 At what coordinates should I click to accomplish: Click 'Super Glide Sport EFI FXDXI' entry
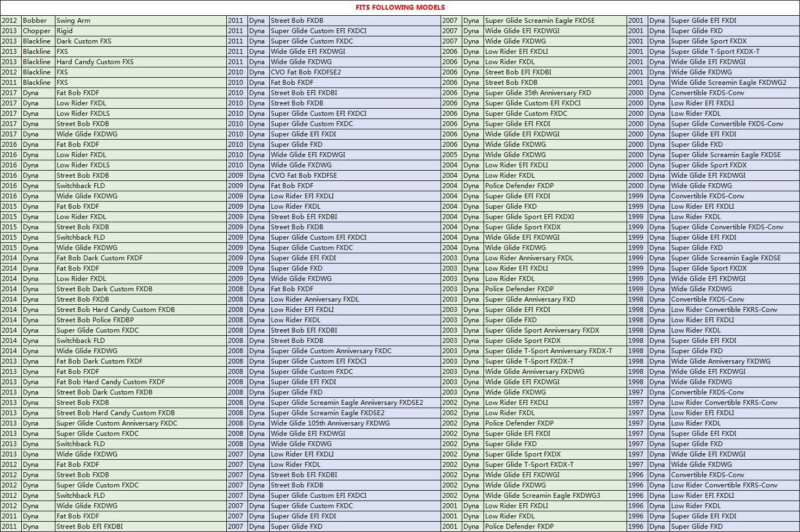pyautogui.click(x=529, y=217)
